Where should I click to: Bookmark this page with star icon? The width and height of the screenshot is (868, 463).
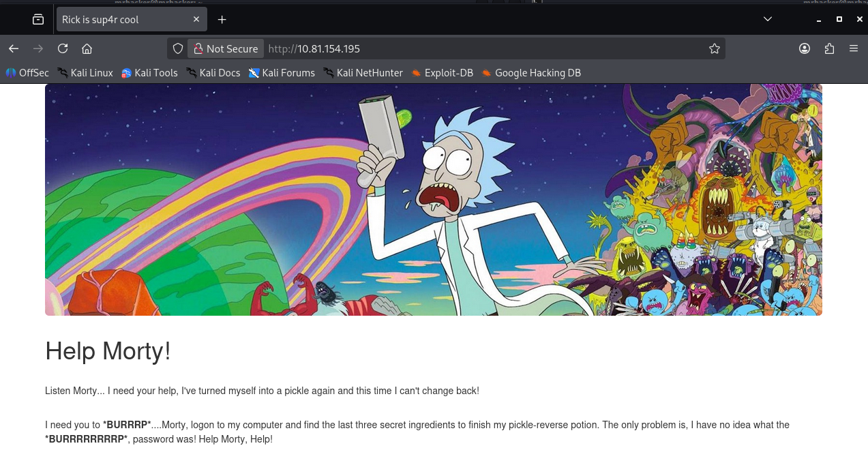click(714, 48)
